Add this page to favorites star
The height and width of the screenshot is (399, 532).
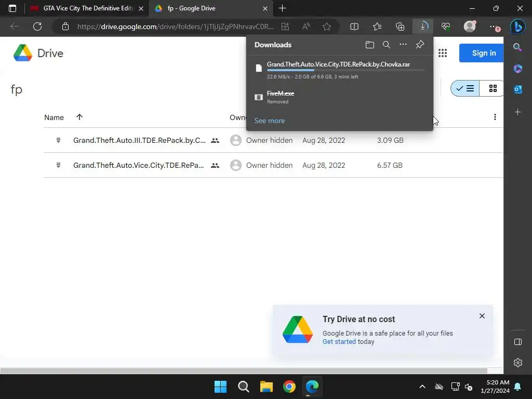(x=327, y=26)
